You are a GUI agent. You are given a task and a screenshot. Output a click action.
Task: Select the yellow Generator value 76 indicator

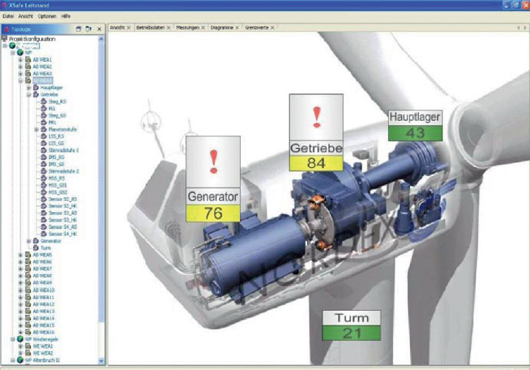[x=213, y=213]
